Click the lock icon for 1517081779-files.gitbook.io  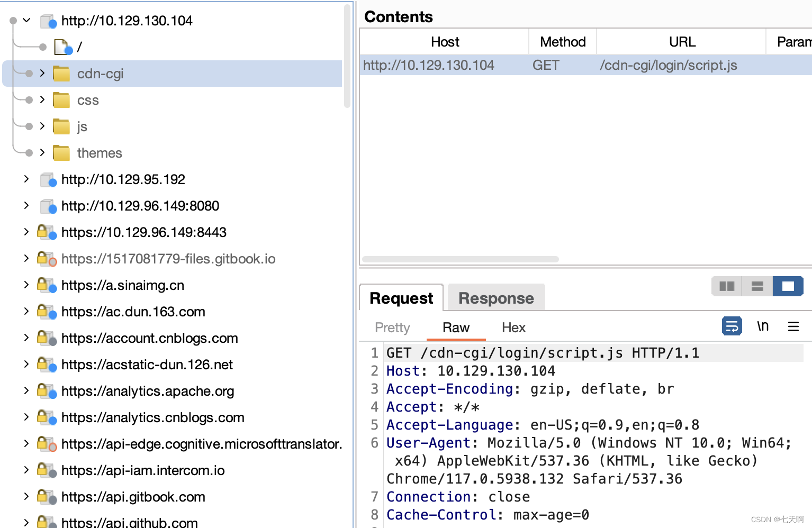click(x=47, y=258)
